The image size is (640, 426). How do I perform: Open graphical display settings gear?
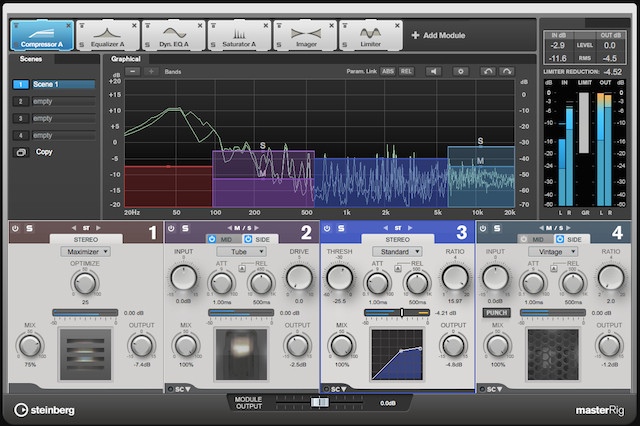click(x=460, y=71)
